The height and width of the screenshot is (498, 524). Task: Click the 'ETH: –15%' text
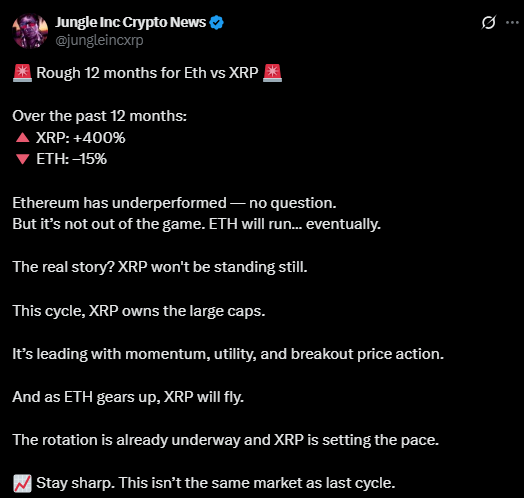click(72, 159)
